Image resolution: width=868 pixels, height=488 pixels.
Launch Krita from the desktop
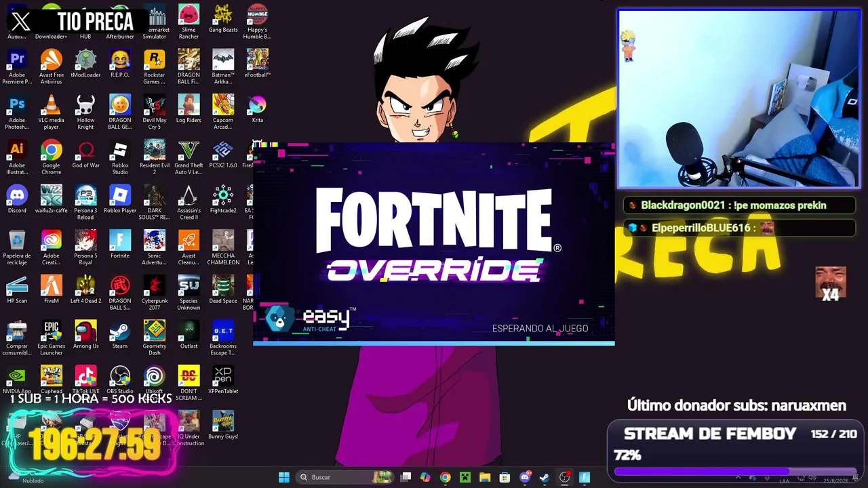pos(258,108)
